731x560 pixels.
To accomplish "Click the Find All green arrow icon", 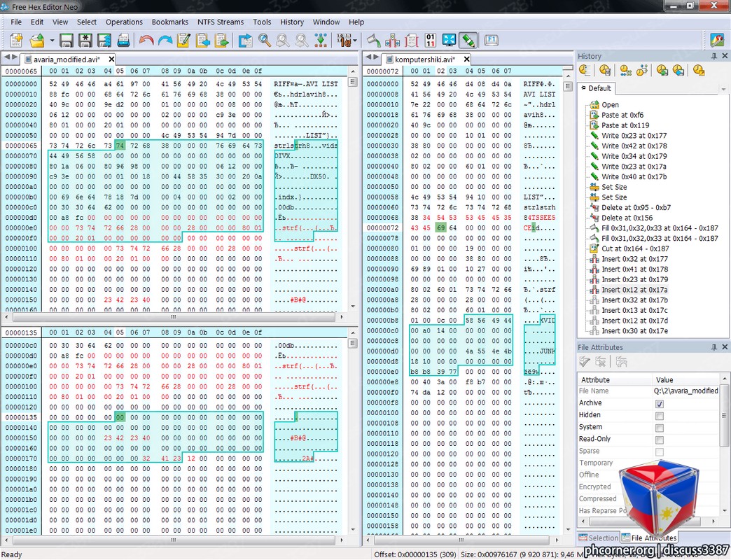I will pyautogui.click(x=321, y=41).
